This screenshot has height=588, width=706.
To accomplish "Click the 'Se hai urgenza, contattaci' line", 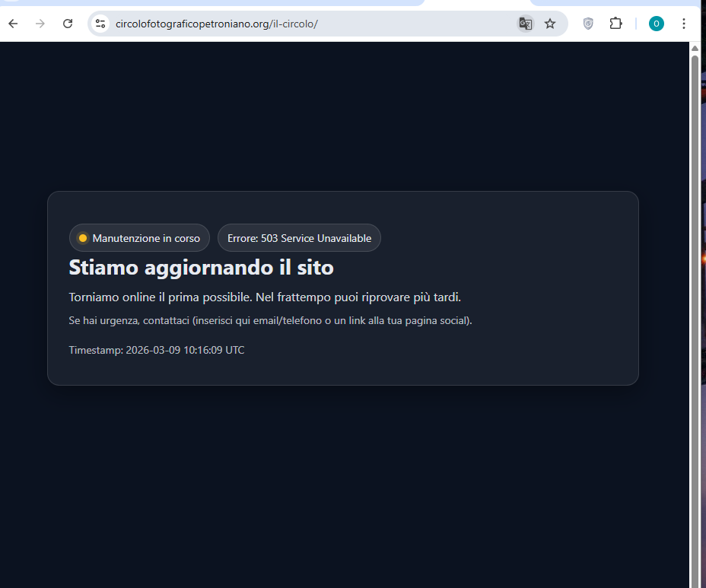I will point(270,320).
